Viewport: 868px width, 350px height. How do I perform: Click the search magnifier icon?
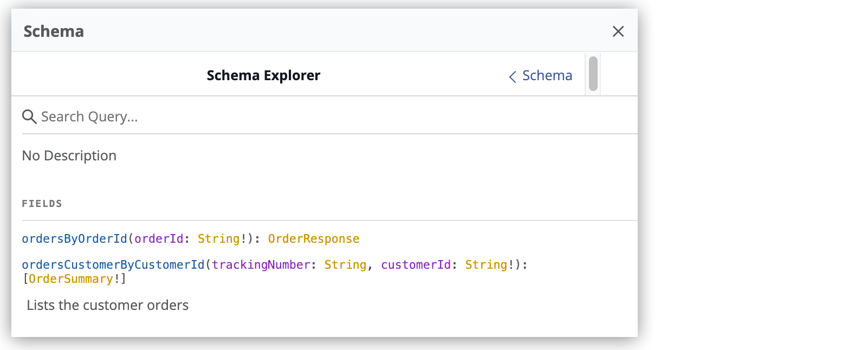click(x=30, y=116)
